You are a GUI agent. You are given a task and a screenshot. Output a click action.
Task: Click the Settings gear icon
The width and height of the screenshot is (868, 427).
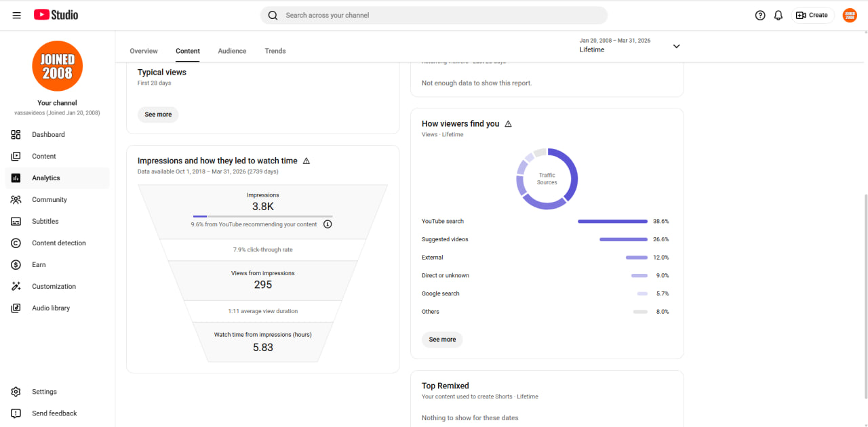pos(16,392)
